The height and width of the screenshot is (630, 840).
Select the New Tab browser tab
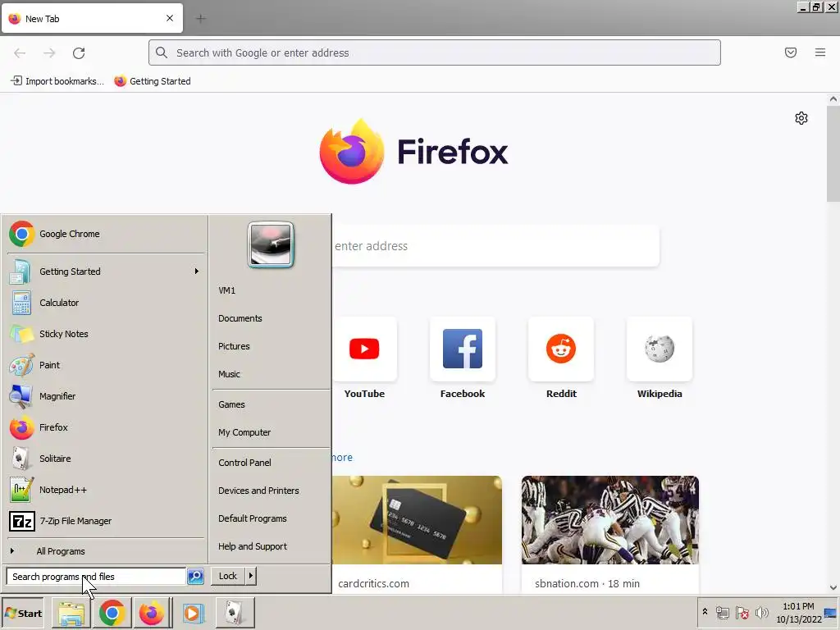click(92, 18)
